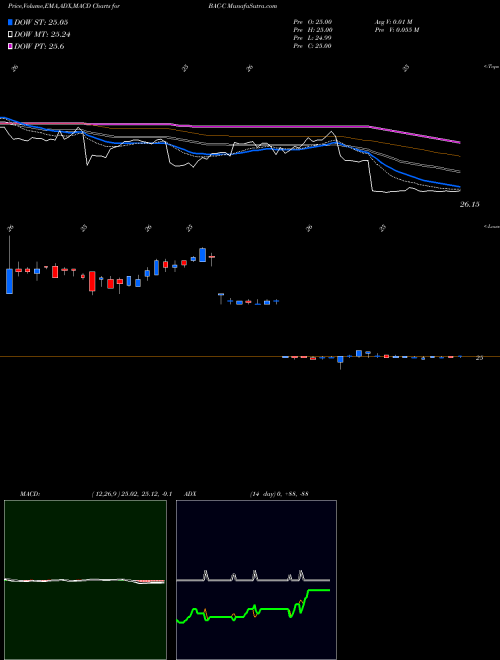
Task: Click the 26.15 price label
Action: pos(469,205)
